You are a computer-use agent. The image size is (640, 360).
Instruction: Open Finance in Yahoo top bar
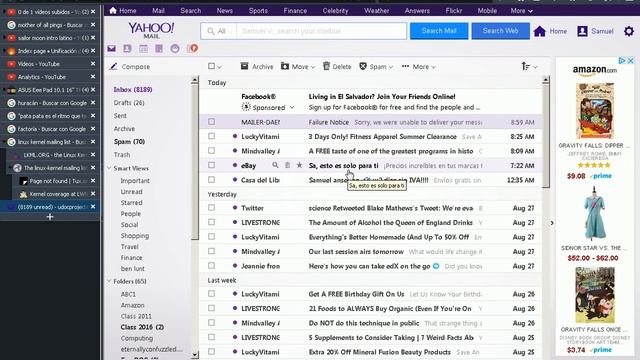point(295,11)
